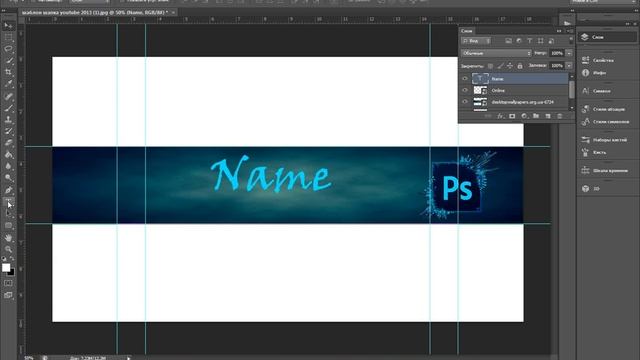The height and width of the screenshot is (360, 640).
Task: Toggle filter for type layers
Action: click(529, 41)
